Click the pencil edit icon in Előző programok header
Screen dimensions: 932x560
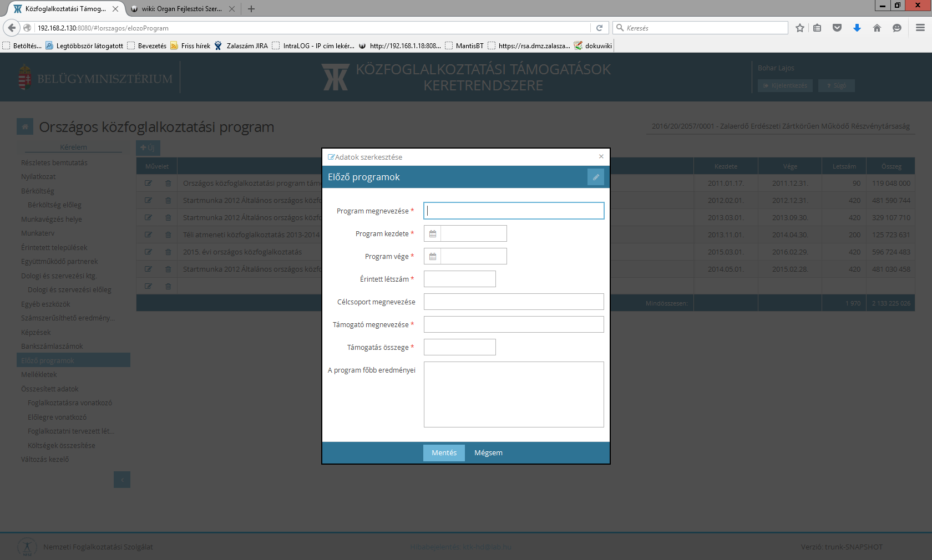click(595, 177)
